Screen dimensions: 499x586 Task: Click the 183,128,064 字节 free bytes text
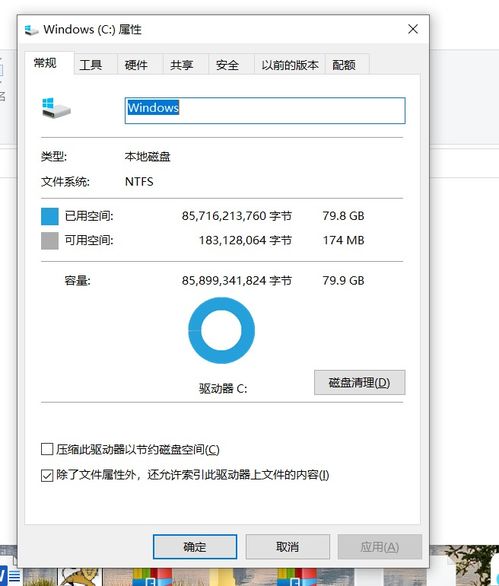tap(245, 240)
